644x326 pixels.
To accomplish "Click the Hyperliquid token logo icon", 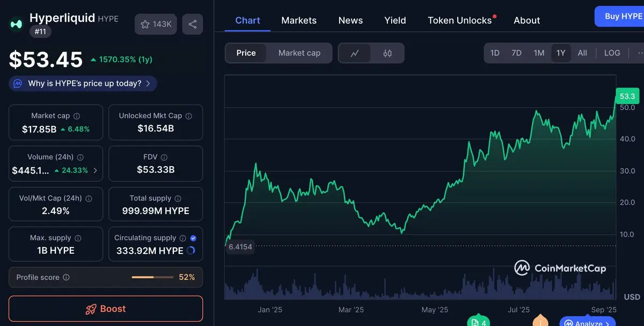I will [17, 24].
